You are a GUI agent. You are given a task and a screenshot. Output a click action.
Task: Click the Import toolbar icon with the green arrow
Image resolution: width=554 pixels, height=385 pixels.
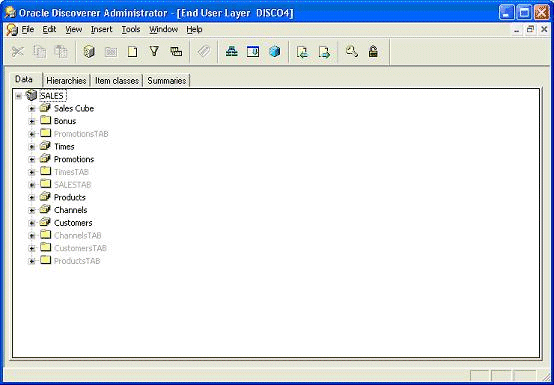click(302, 52)
